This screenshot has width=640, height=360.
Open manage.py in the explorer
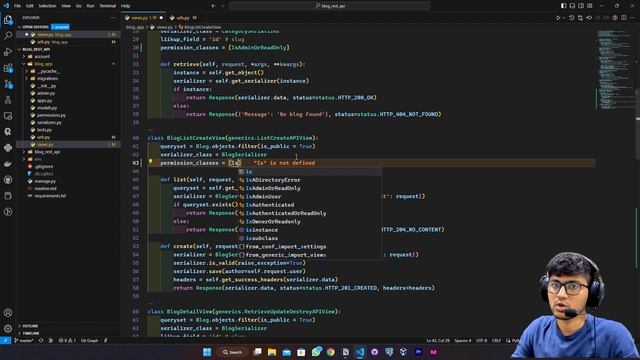[45, 181]
